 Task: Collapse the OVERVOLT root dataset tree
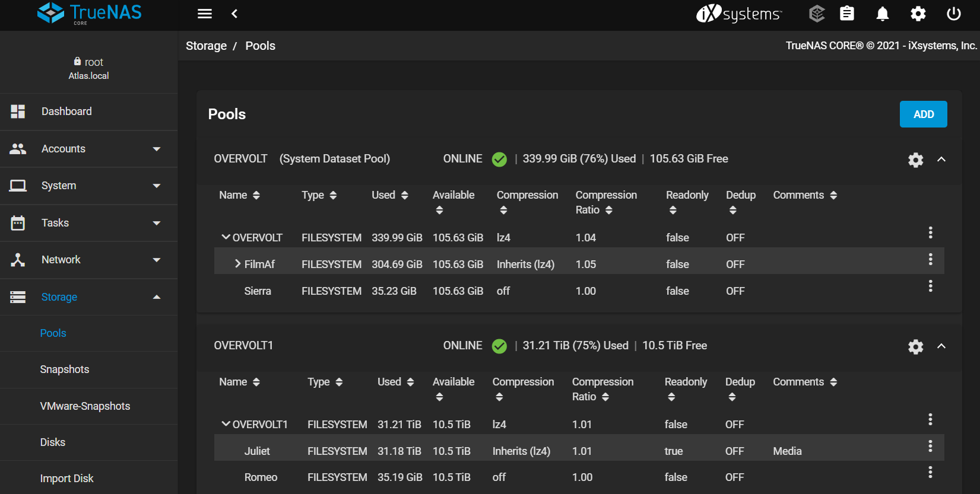[x=226, y=237]
